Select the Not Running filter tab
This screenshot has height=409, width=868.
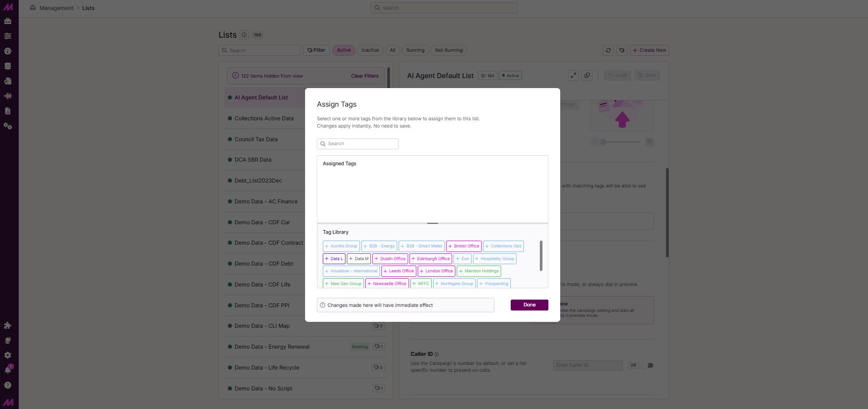click(449, 50)
